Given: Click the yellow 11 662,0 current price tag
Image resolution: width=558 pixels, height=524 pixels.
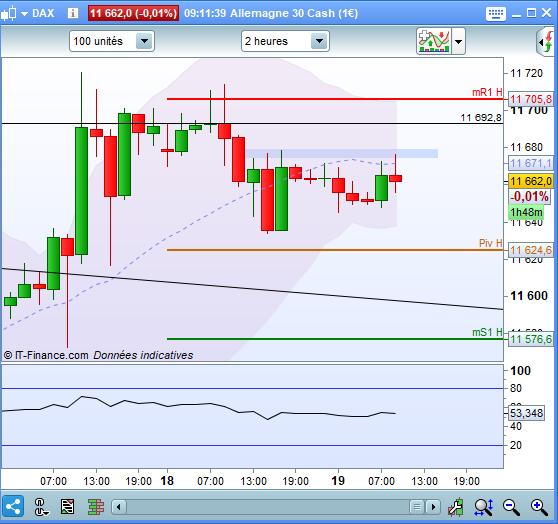Looking at the screenshot, I should [531, 181].
